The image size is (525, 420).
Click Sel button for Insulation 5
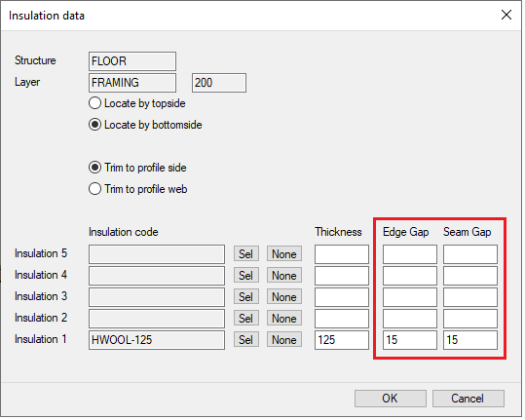click(246, 254)
